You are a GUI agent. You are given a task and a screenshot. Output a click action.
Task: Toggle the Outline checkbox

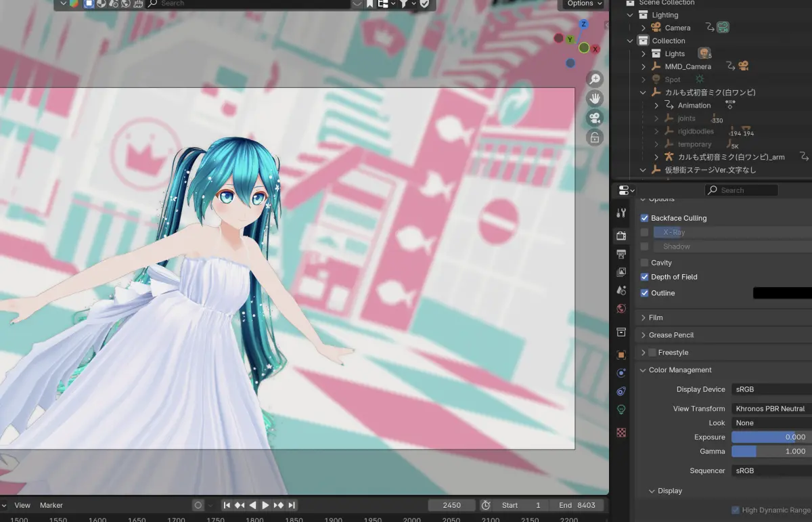pyautogui.click(x=644, y=293)
